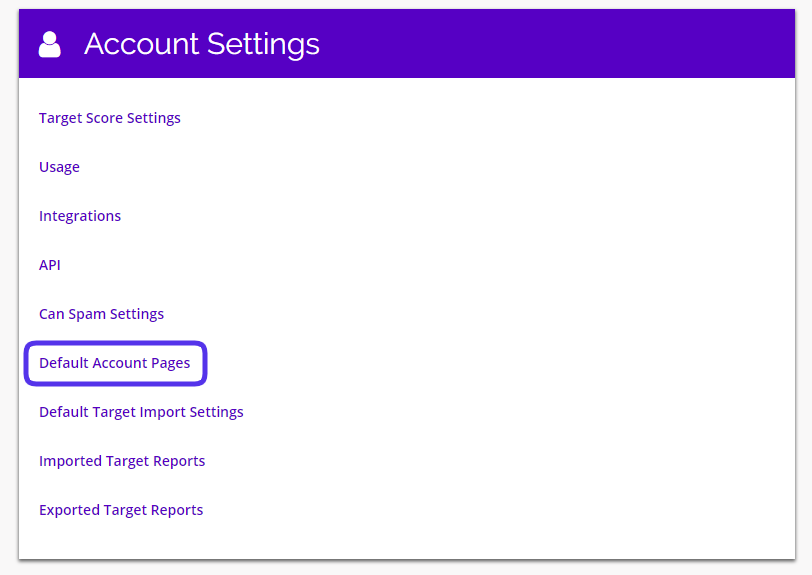Open Target Score Settings link
The width and height of the screenshot is (812, 575).
[x=110, y=118]
